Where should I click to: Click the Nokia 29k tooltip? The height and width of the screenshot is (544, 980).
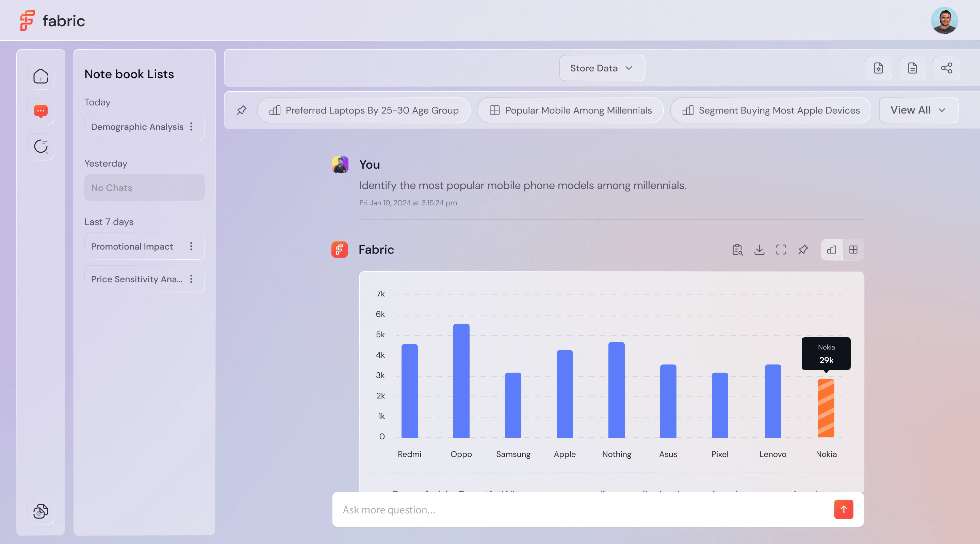826,354
